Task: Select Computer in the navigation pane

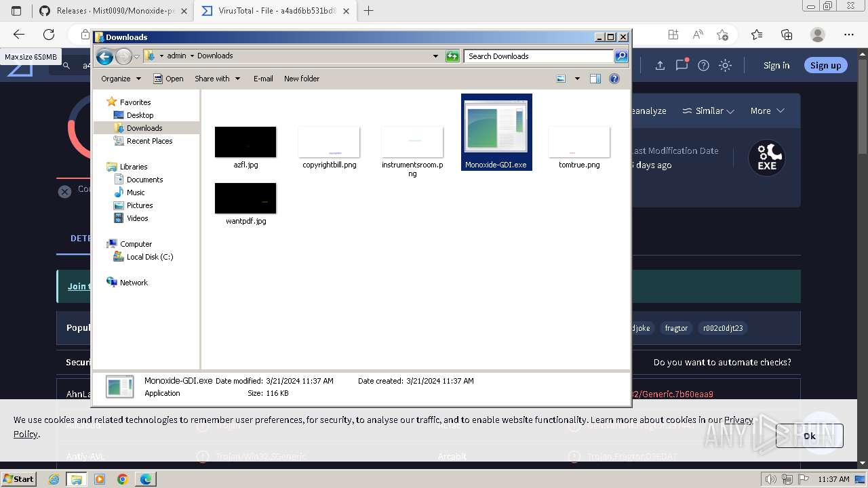Action: coord(136,244)
